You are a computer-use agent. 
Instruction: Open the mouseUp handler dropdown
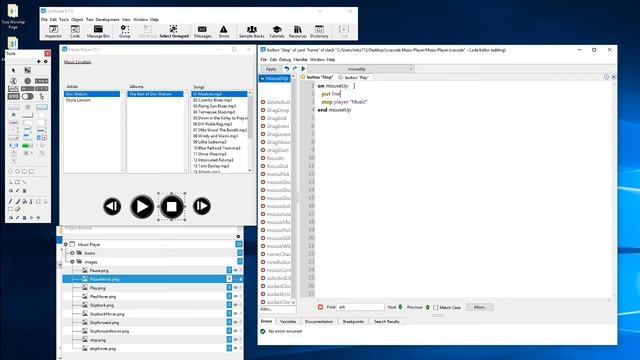[x=361, y=69]
